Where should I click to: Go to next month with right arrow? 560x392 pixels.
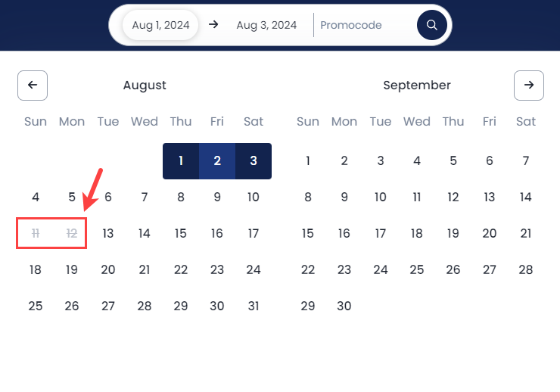(528, 86)
